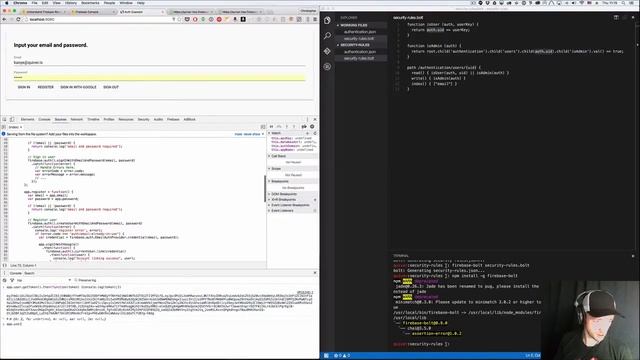Screen dimensions: 640x360
Task: Close the terminal panel in VS Code
Action: tap(633, 256)
